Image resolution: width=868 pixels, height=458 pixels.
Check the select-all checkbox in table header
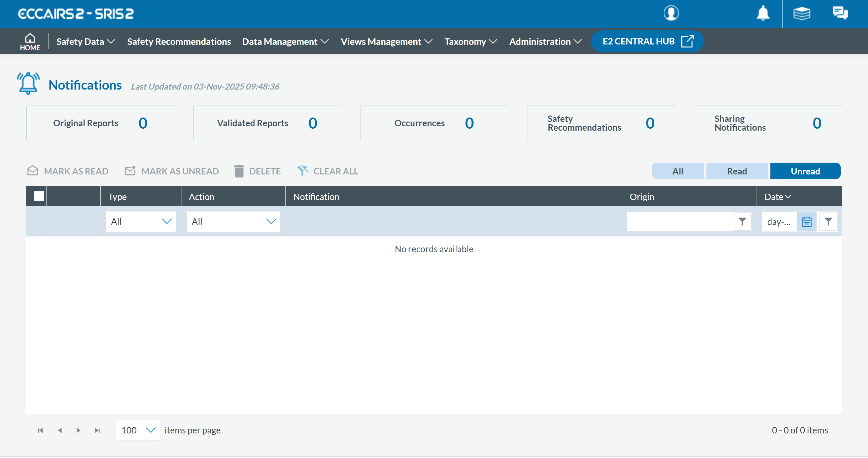pos(39,196)
